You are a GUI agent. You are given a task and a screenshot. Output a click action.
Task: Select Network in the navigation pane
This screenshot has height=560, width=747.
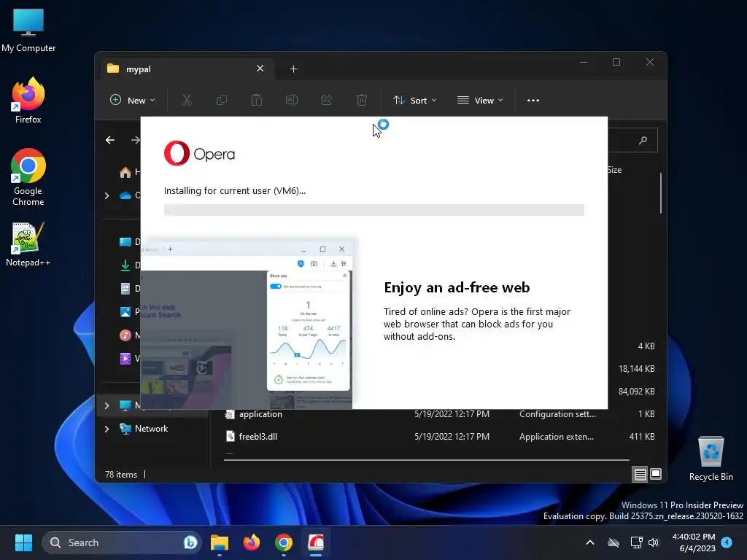pyautogui.click(x=151, y=429)
